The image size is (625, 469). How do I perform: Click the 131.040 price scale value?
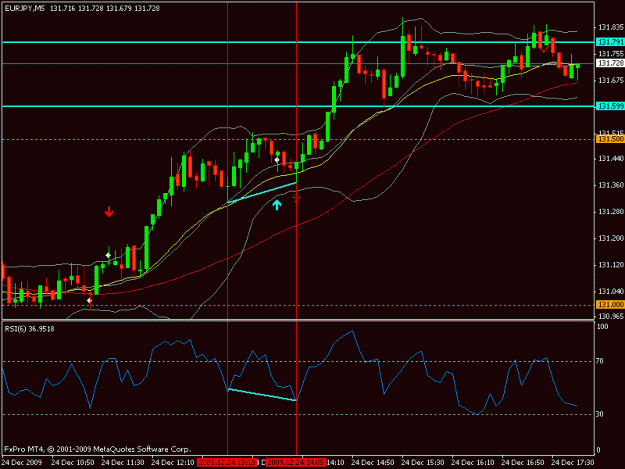click(x=610, y=291)
